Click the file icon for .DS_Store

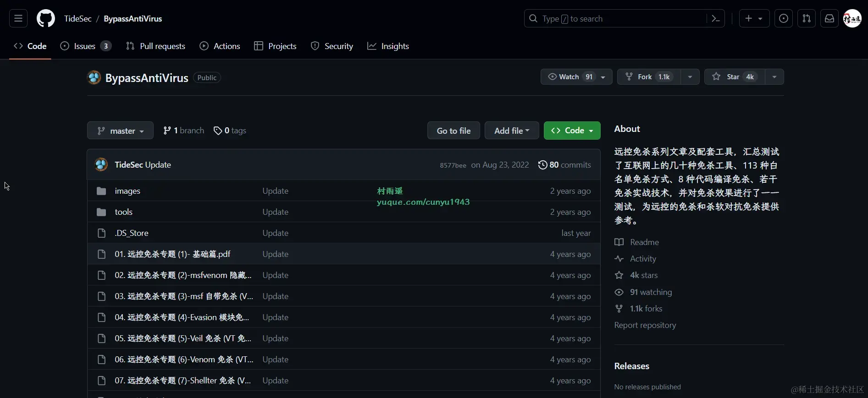click(101, 233)
